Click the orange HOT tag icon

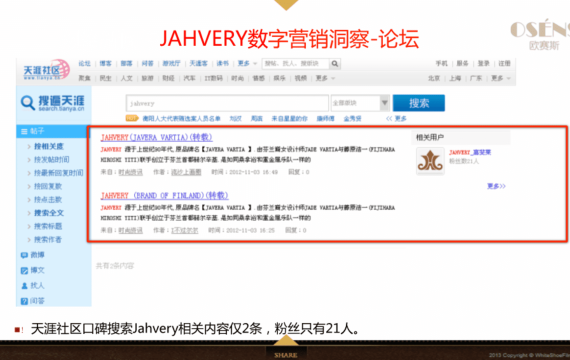click(132, 118)
